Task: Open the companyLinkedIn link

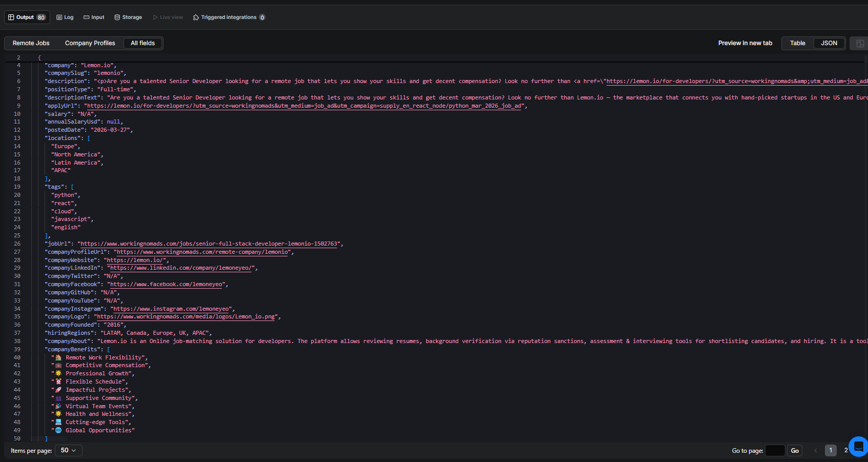Action: tap(181, 268)
